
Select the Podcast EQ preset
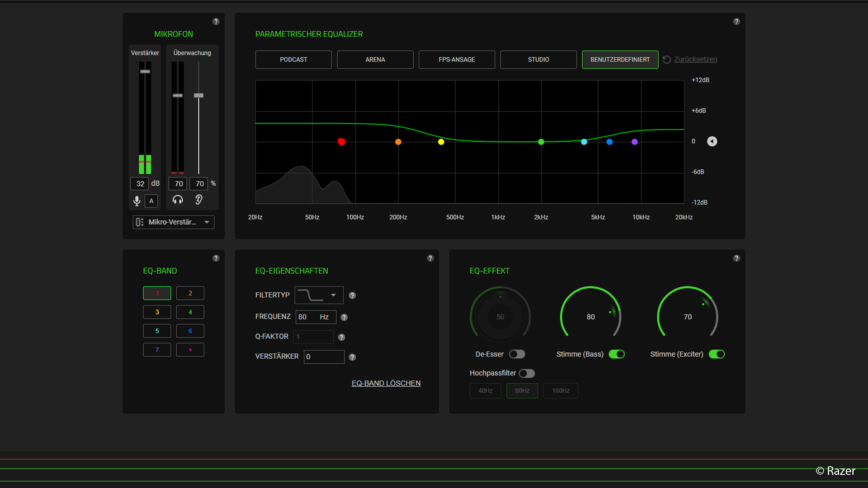point(293,60)
